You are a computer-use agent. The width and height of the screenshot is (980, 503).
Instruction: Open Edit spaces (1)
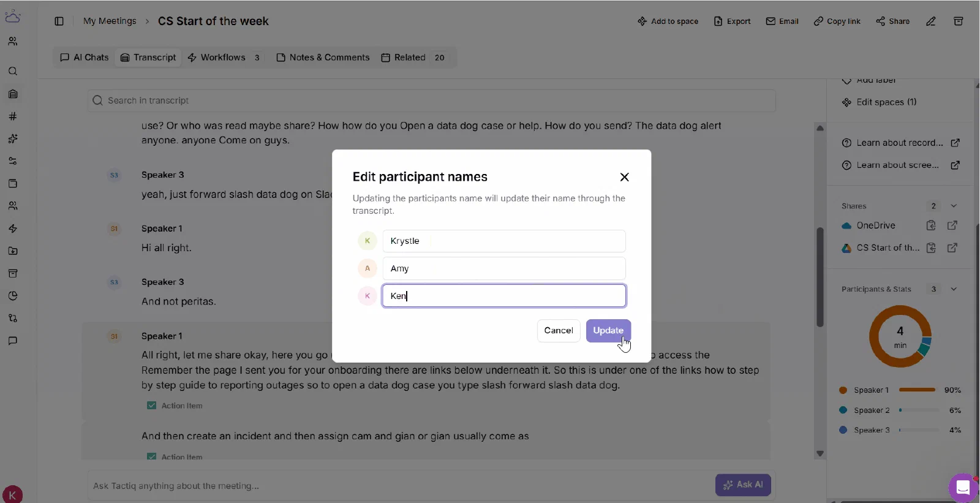880,102
